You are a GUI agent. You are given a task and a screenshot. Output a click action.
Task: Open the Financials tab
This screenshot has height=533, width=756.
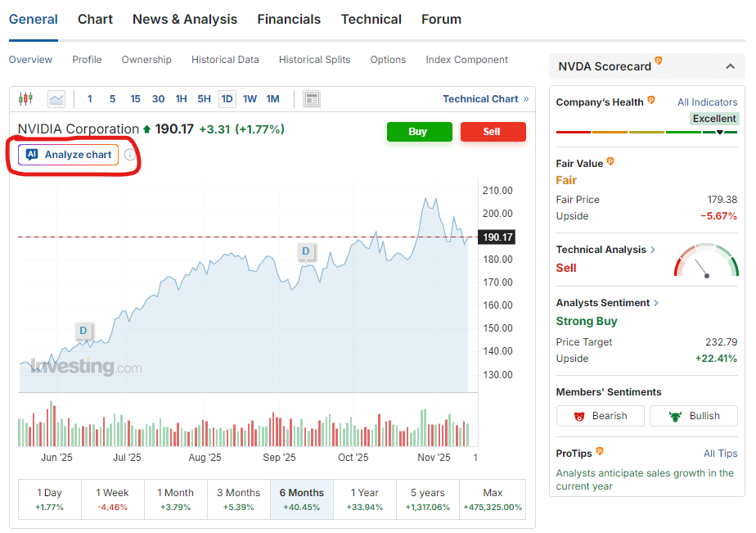[289, 19]
